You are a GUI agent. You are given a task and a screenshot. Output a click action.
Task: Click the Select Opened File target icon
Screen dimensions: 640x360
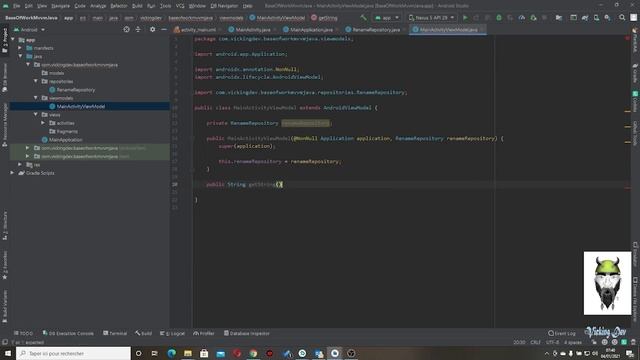pyautogui.click(x=127, y=29)
